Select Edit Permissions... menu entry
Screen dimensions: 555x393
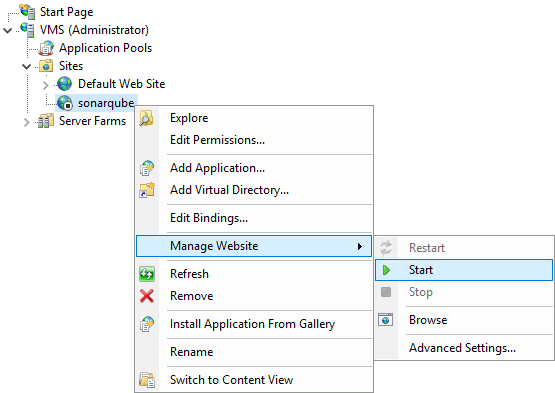click(217, 140)
